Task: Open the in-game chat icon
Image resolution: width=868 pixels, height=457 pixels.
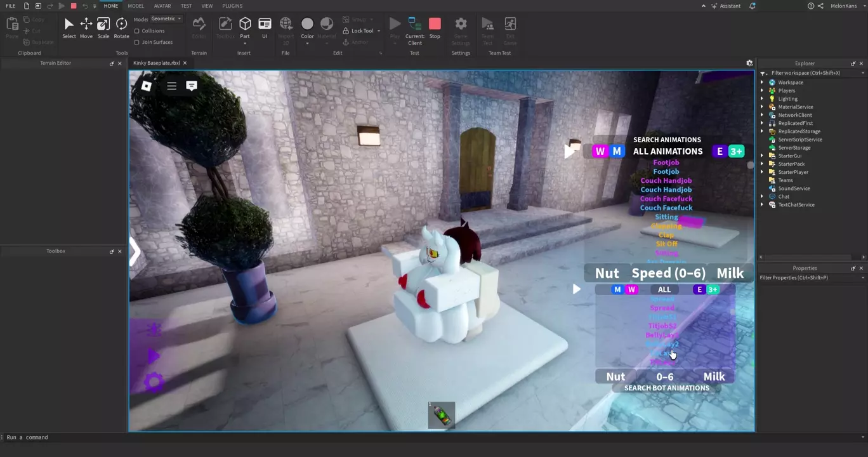Action: click(192, 86)
